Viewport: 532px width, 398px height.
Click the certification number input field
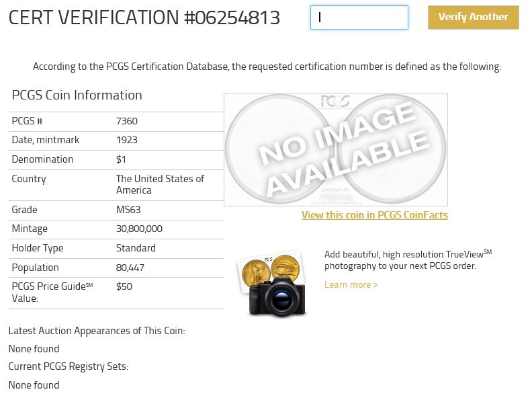(x=359, y=17)
